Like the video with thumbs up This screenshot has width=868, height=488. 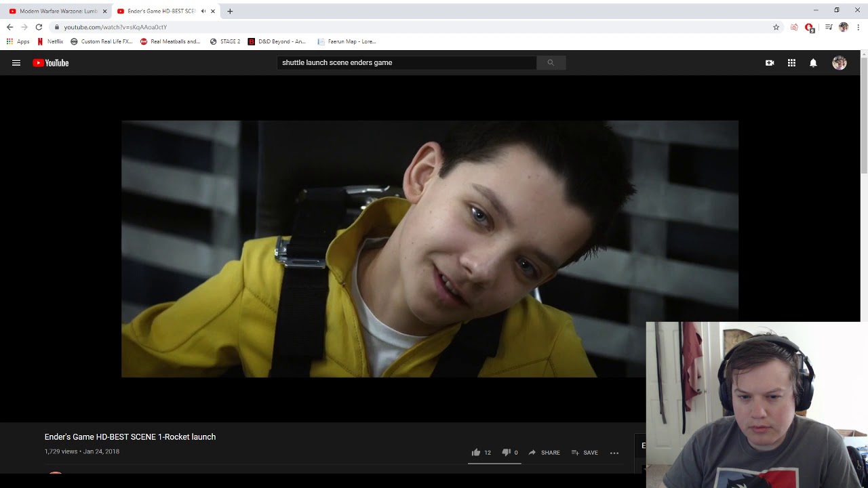pos(476,452)
